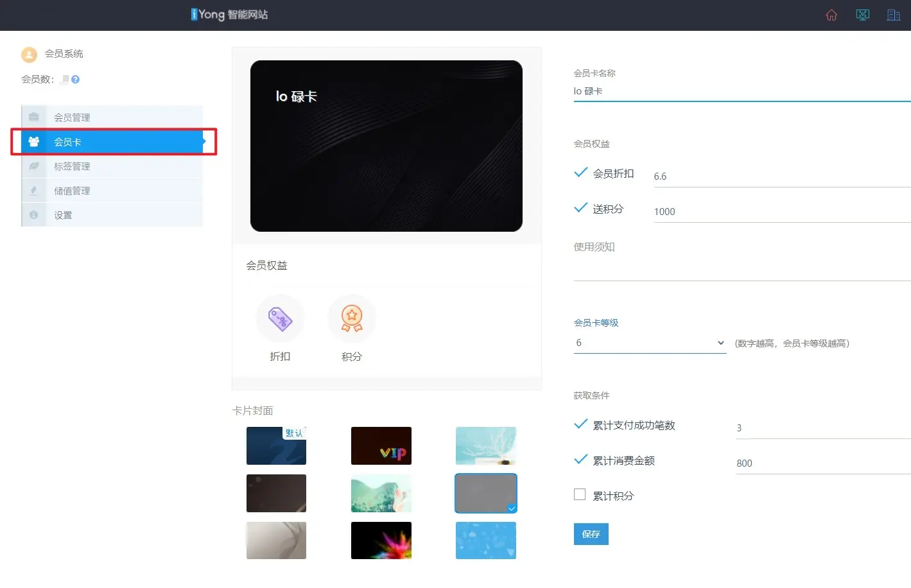911x588 pixels.
Task: Enable the 累计积分 condition checkbox
Action: 580,495
